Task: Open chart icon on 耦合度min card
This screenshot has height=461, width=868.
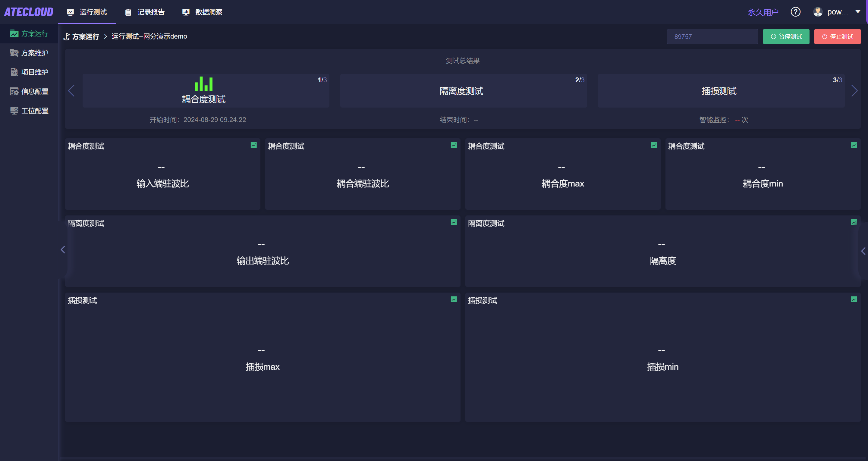Action: point(854,145)
